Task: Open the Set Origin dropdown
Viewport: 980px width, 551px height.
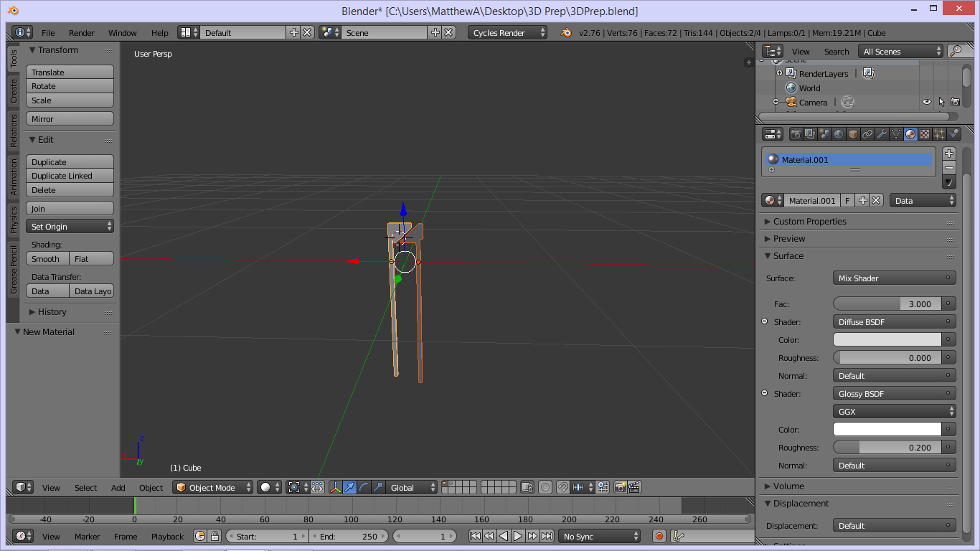Action: point(70,226)
